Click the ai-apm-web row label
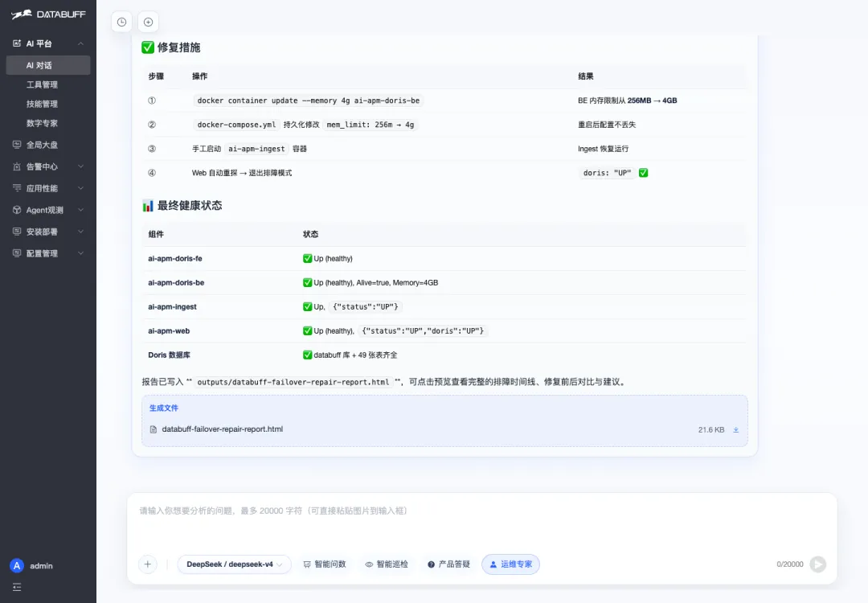 pyautogui.click(x=169, y=331)
